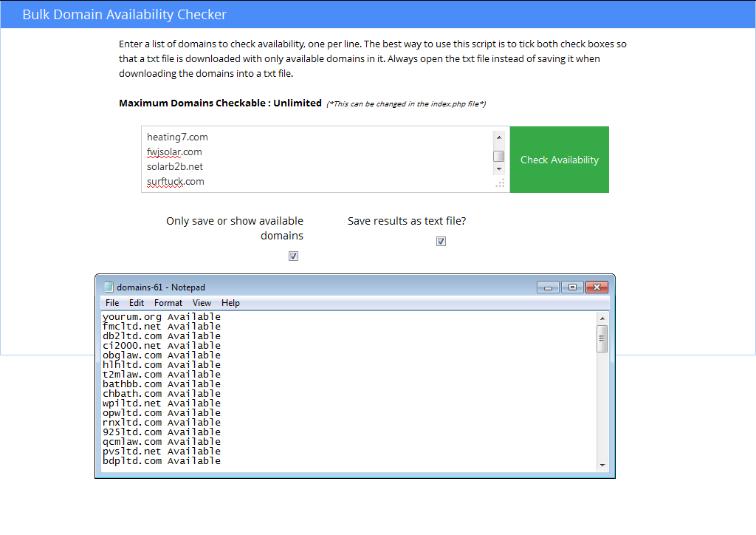Click the 'bathbb.com Available' line in Notepad

pyautogui.click(x=162, y=384)
